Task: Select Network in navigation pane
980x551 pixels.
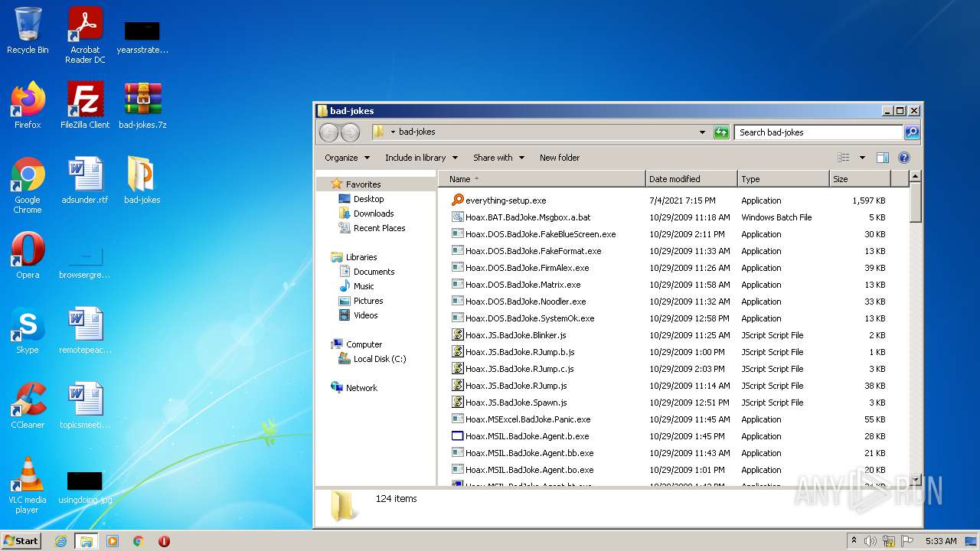Action: (361, 388)
